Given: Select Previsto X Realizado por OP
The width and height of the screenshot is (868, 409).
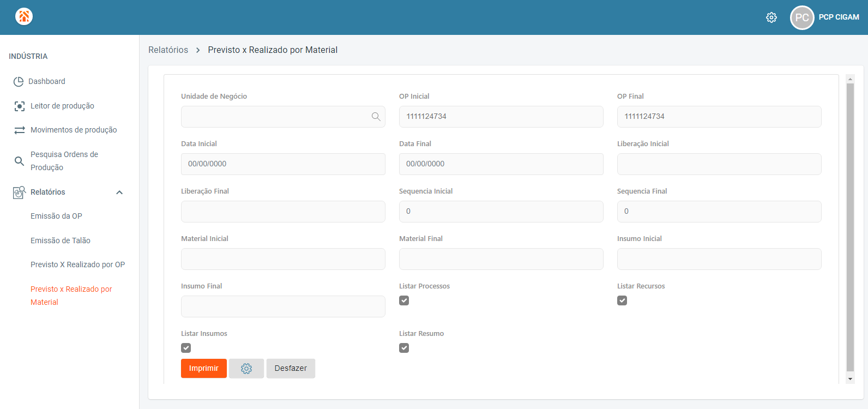Looking at the screenshot, I should point(77,264).
